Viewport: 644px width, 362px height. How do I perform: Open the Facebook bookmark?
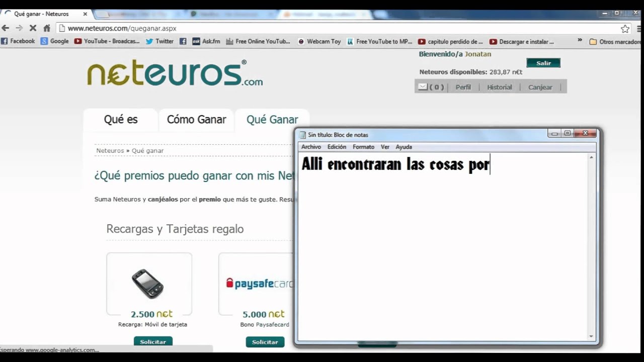[x=18, y=41]
